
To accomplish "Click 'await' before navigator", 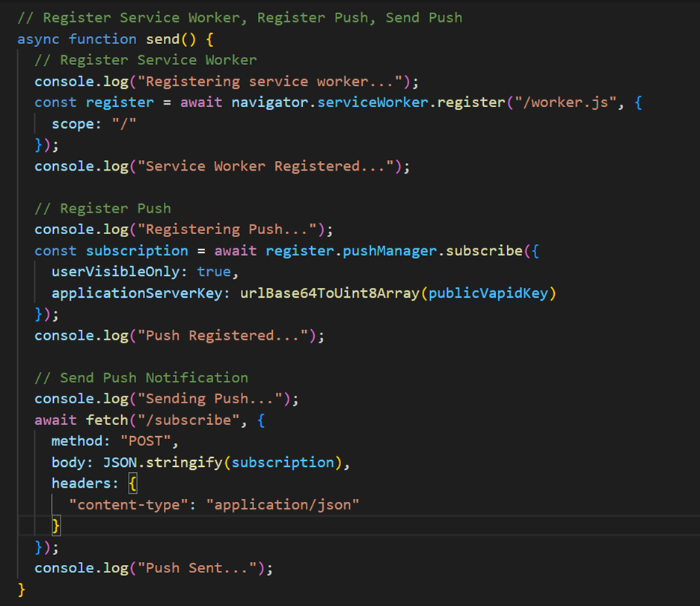I will coord(201,102).
